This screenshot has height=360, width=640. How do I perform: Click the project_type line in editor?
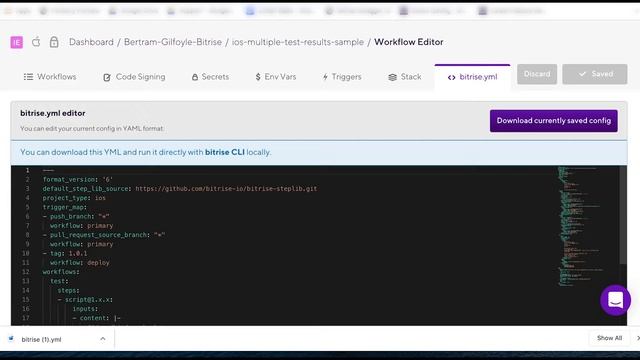[x=74, y=198]
